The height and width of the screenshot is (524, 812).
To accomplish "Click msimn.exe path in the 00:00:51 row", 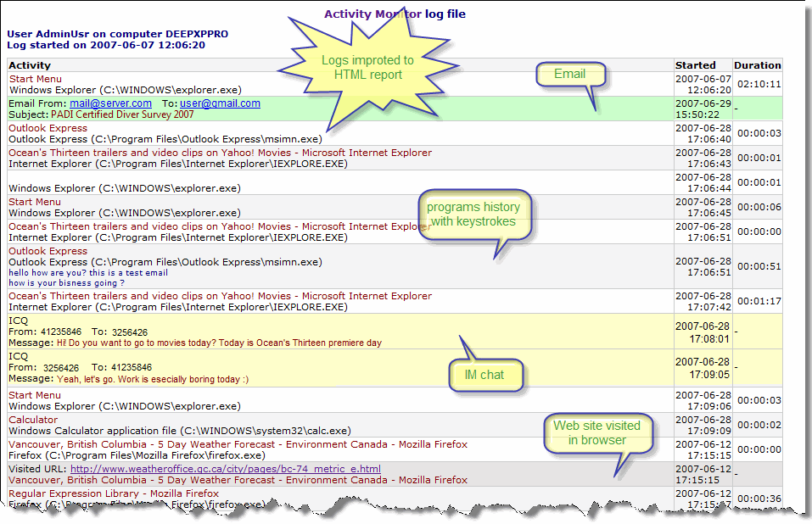I will tap(165, 262).
